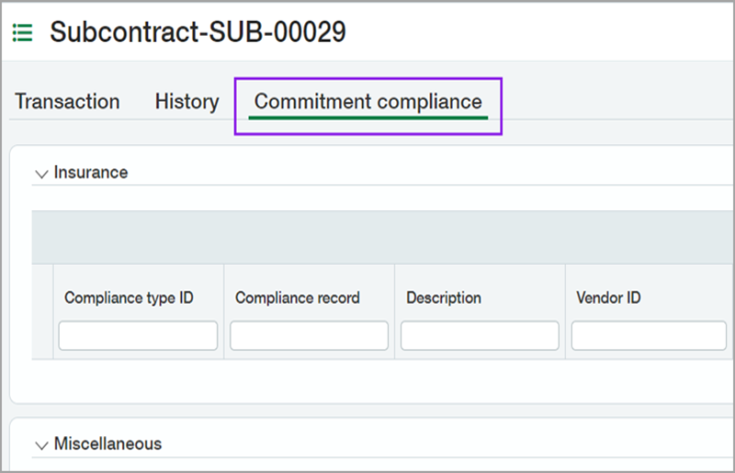Click the gray toolbar band above the Insurance grid
The height and width of the screenshot is (473, 735).
[380, 237]
